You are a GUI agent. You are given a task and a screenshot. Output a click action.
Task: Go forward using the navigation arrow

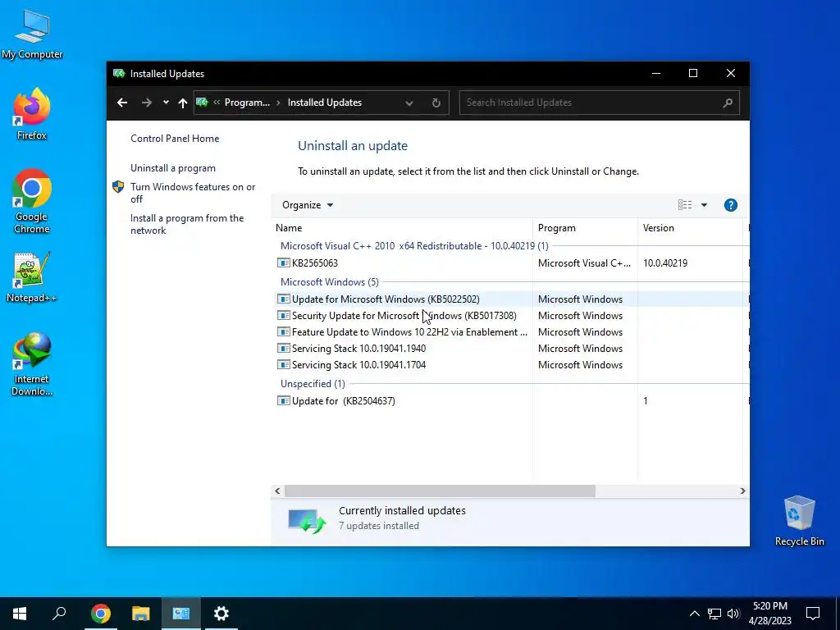tap(146, 103)
